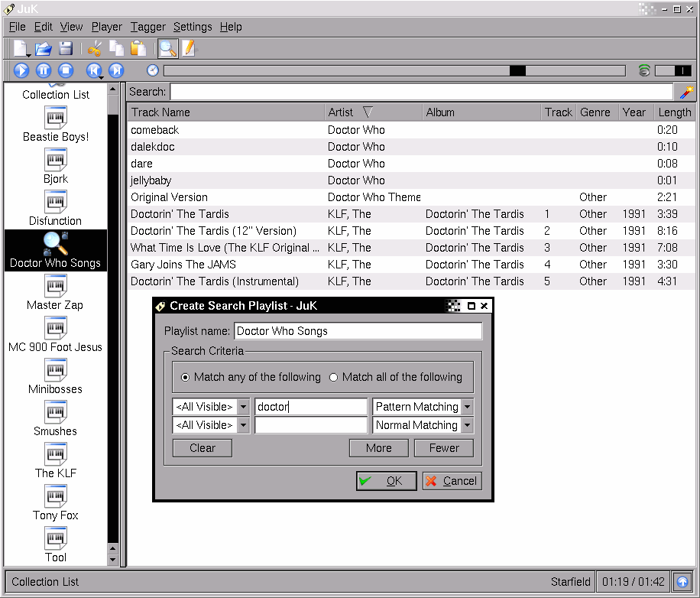Open the Player menu
Viewport: 700px width, 598px height.
(106, 27)
